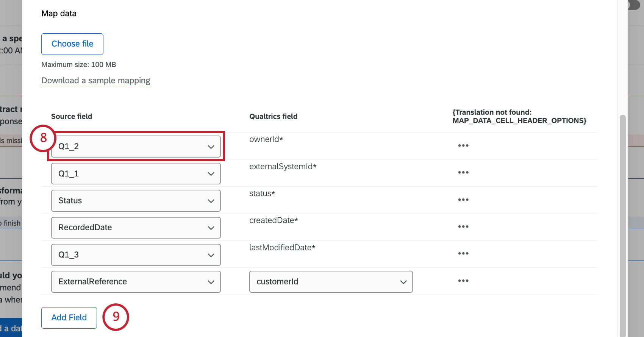Open the RecordedDate source field dropdown
The image size is (644, 337).
pyautogui.click(x=136, y=228)
